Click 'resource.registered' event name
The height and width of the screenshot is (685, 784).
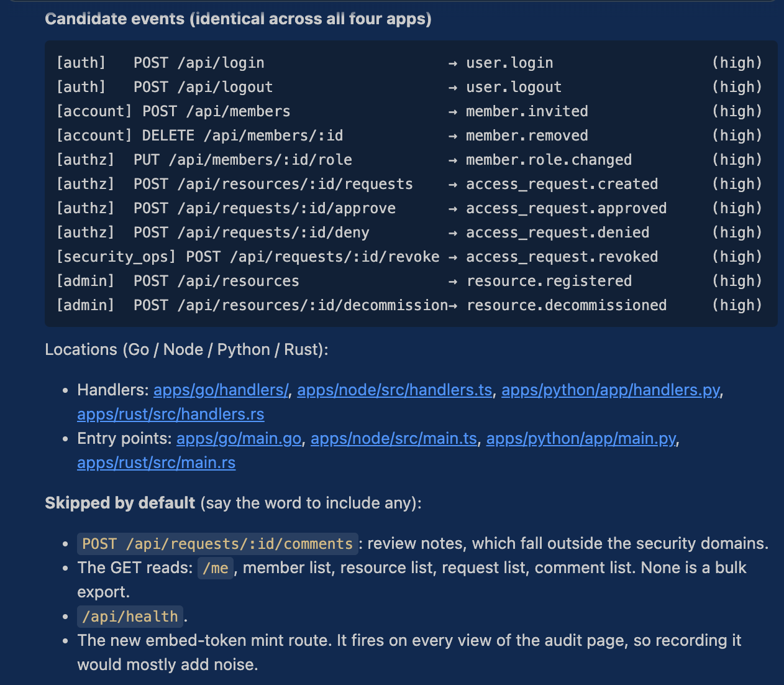549,281
